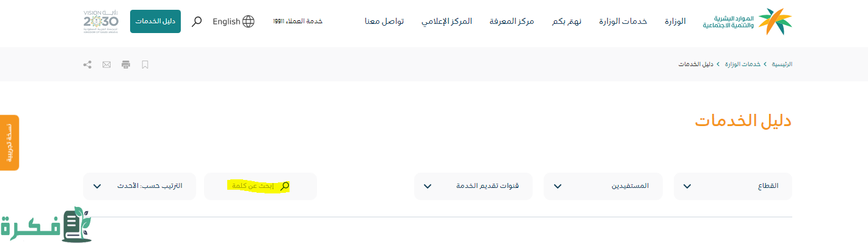Click the print page icon
This screenshot has width=868, height=243.
pyautogui.click(x=126, y=64)
